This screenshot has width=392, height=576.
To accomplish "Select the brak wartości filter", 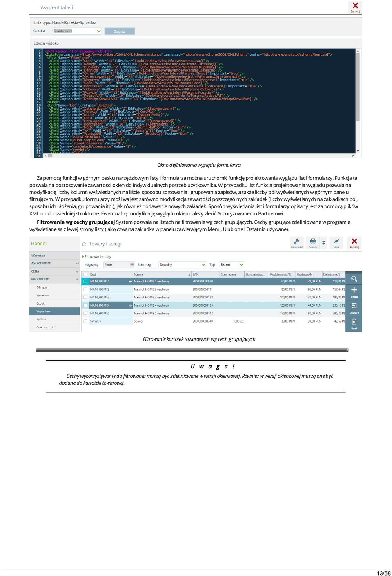I will pyautogui.click(x=55, y=327).
